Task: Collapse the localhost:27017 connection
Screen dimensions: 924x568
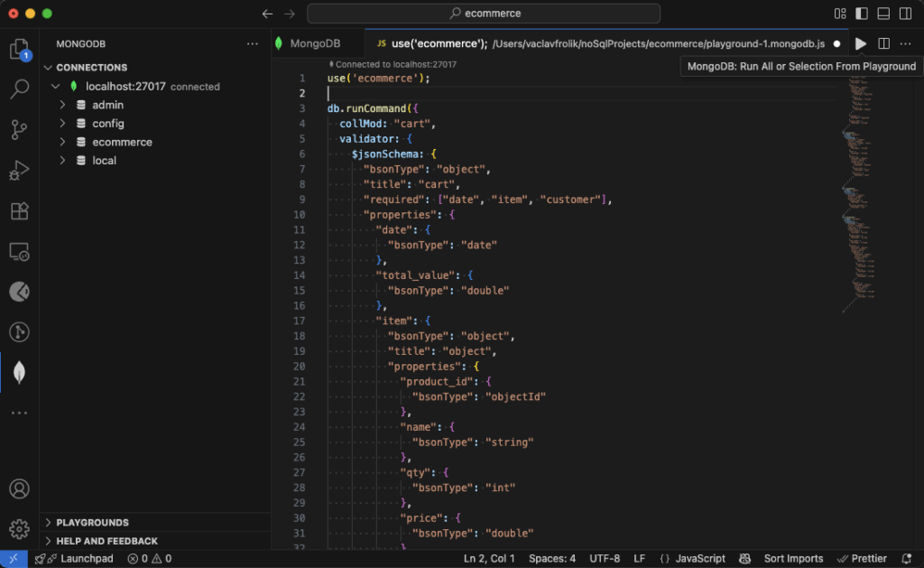Action: 55,87
